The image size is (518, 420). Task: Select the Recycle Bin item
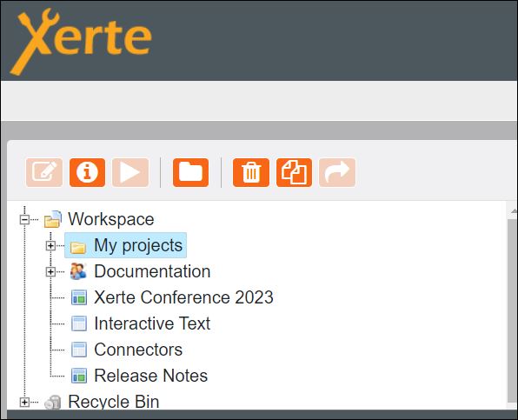coord(113,402)
